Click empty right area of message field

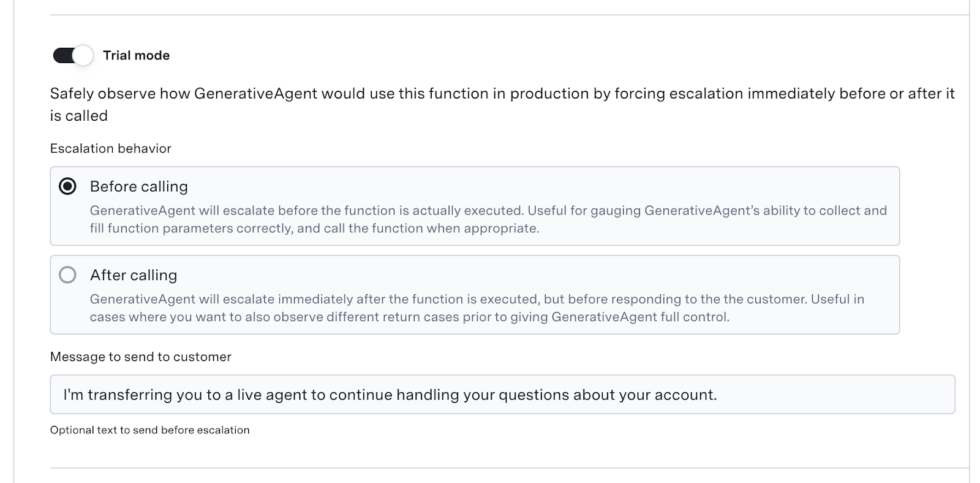pyautogui.click(x=858, y=395)
